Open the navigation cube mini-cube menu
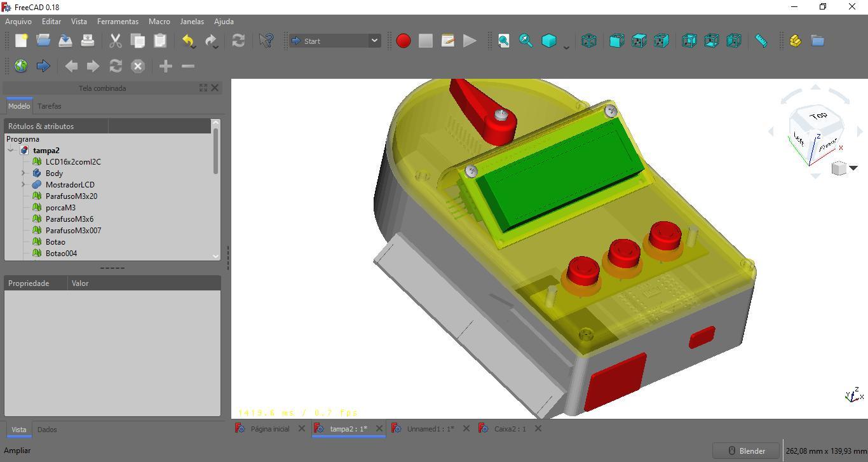This screenshot has width=868, height=462. coord(844,168)
